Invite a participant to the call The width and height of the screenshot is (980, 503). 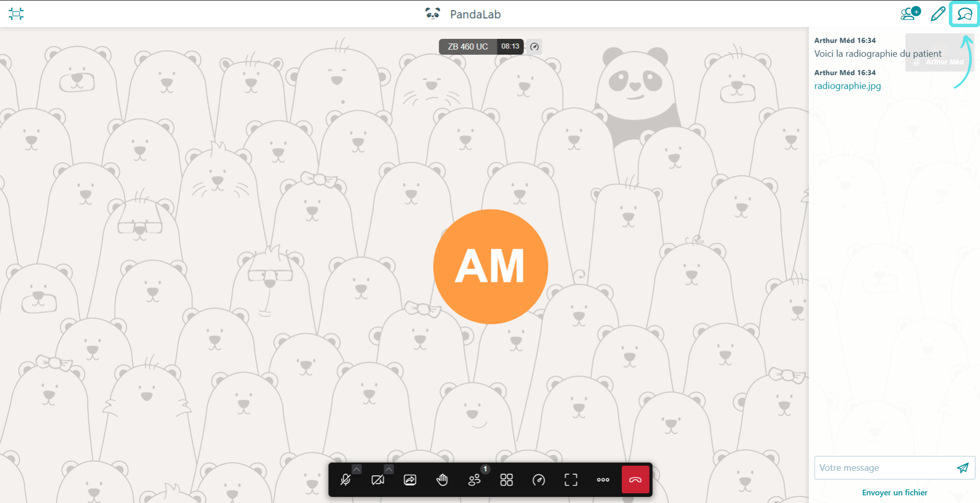[x=910, y=13]
